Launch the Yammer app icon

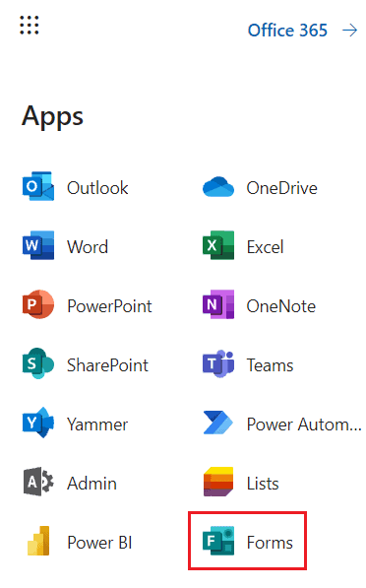coord(38,423)
